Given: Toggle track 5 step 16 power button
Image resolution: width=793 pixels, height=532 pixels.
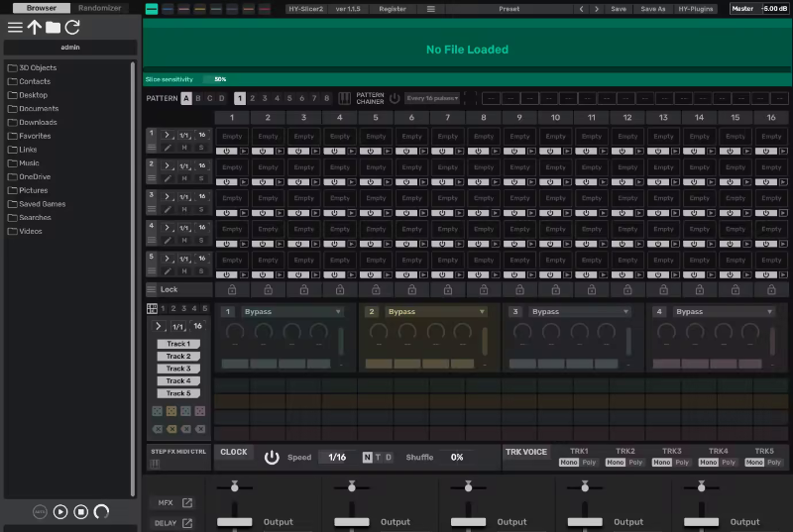Looking at the screenshot, I should pos(766,274).
